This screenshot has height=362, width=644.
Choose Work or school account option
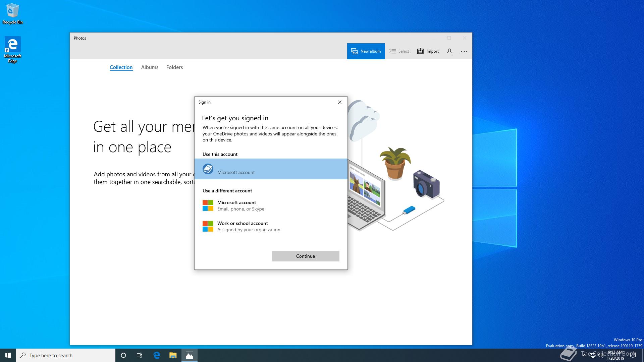(x=271, y=226)
